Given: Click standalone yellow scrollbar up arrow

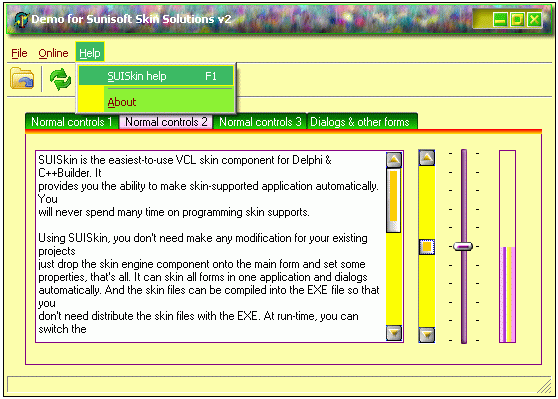Looking at the screenshot, I should click(427, 158).
